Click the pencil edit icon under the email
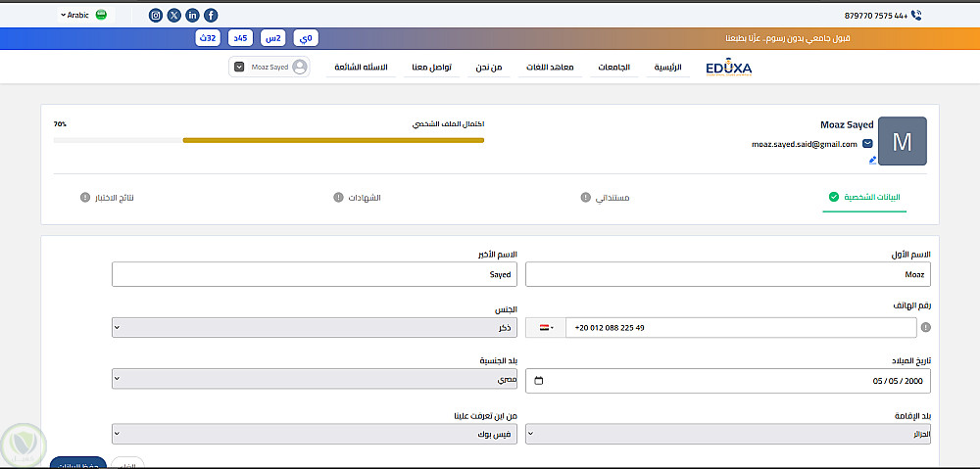Image resolution: width=980 pixels, height=469 pixels. pyautogui.click(x=872, y=160)
